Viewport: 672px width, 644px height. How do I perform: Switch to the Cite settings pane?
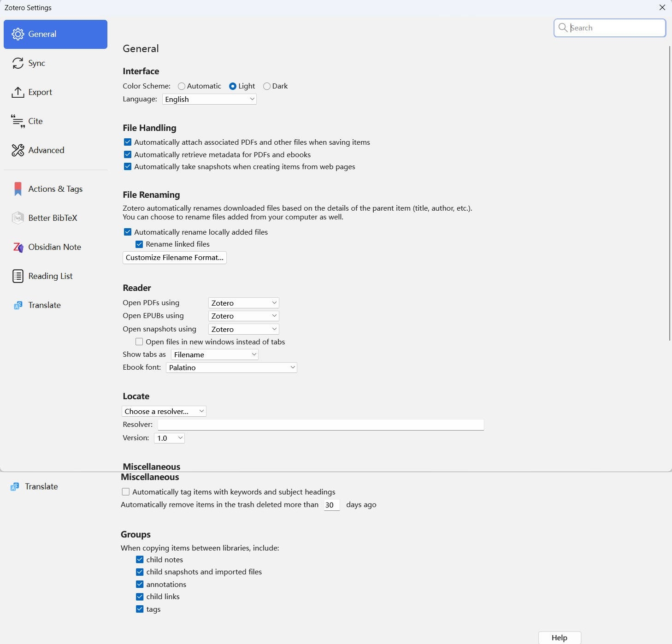tap(55, 121)
